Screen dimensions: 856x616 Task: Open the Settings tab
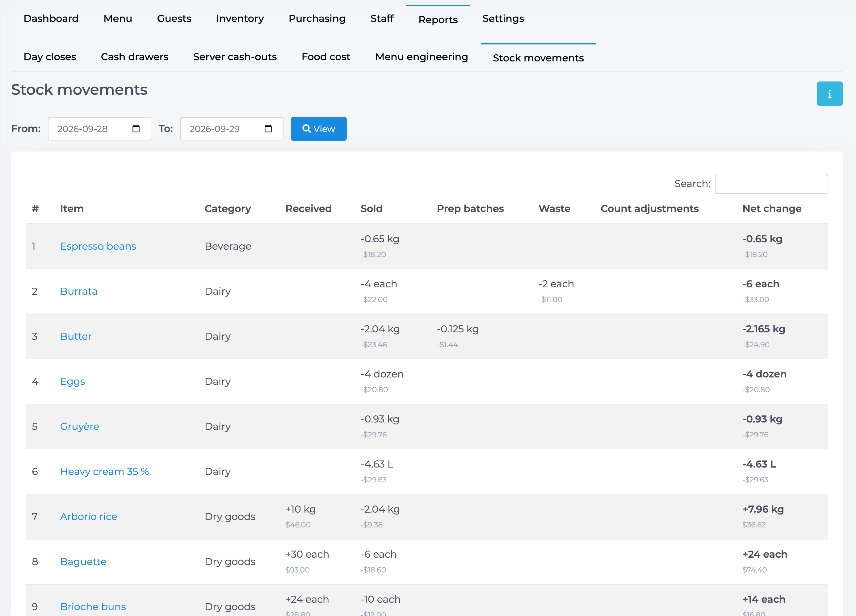click(503, 19)
